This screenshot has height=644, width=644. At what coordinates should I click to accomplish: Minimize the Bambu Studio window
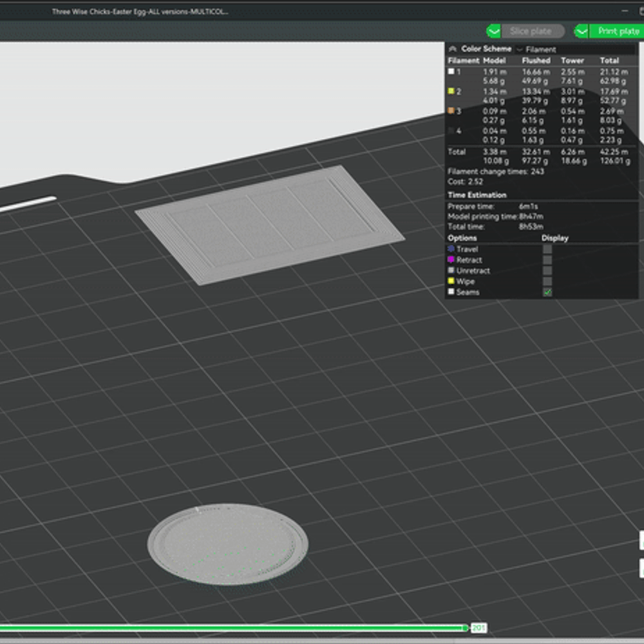(x=625, y=12)
